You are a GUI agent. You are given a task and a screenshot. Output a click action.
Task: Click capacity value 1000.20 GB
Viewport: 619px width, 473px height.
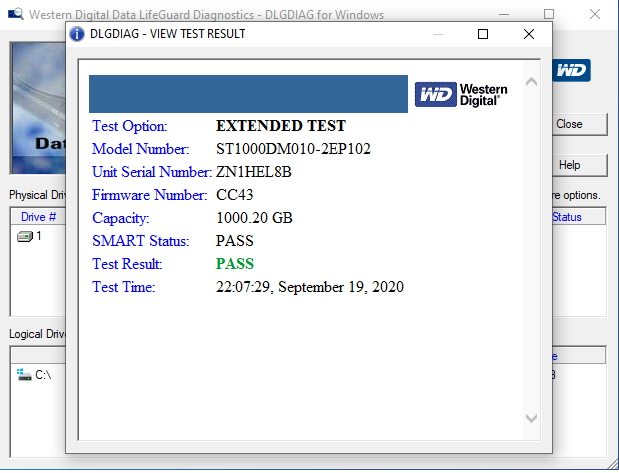point(254,218)
